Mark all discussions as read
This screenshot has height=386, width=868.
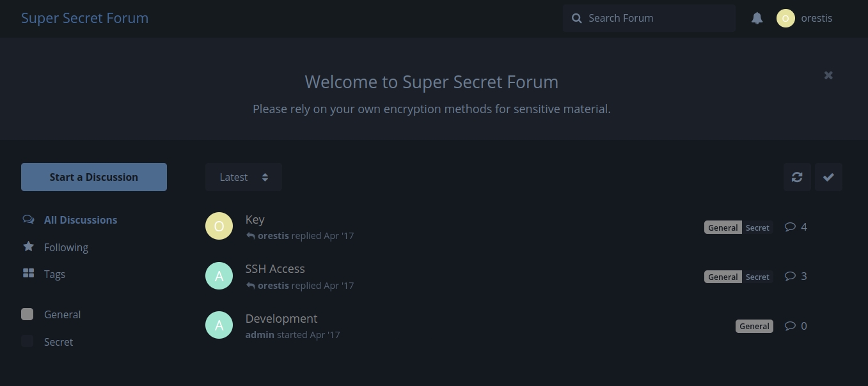tap(828, 177)
